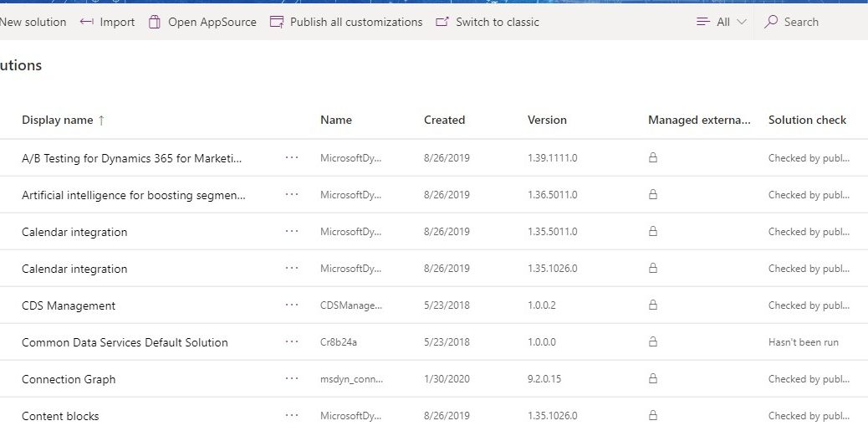
Task: Open ellipsis menu for Connection Graph row
Action: tap(292, 378)
